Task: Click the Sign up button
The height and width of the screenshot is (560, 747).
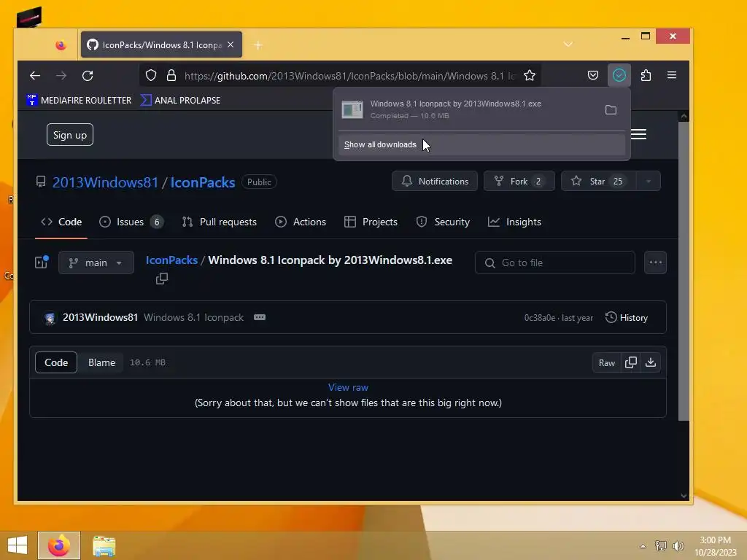Action: coord(70,135)
